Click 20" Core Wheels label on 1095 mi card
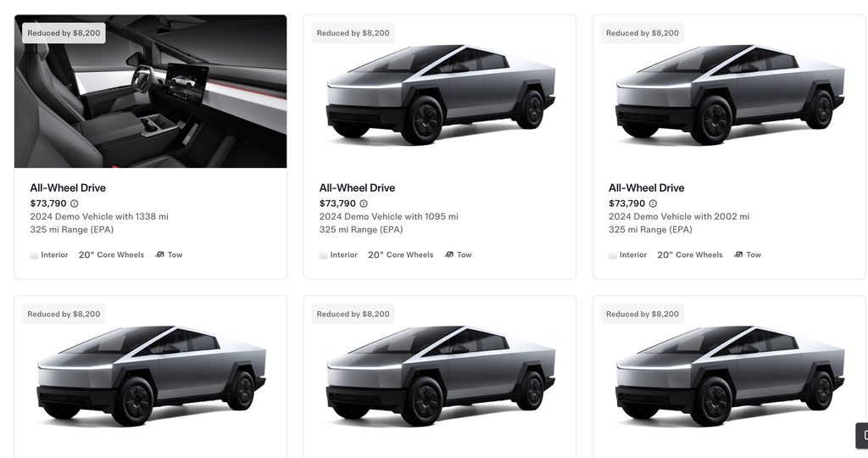This screenshot has width=868, height=458. pos(400,254)
